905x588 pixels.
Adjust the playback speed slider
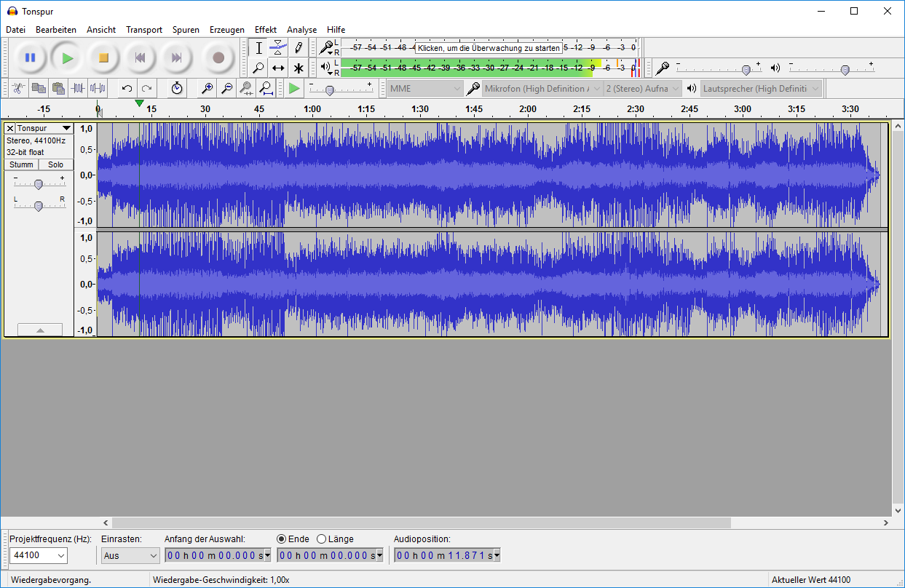click(x=330, y=90)
